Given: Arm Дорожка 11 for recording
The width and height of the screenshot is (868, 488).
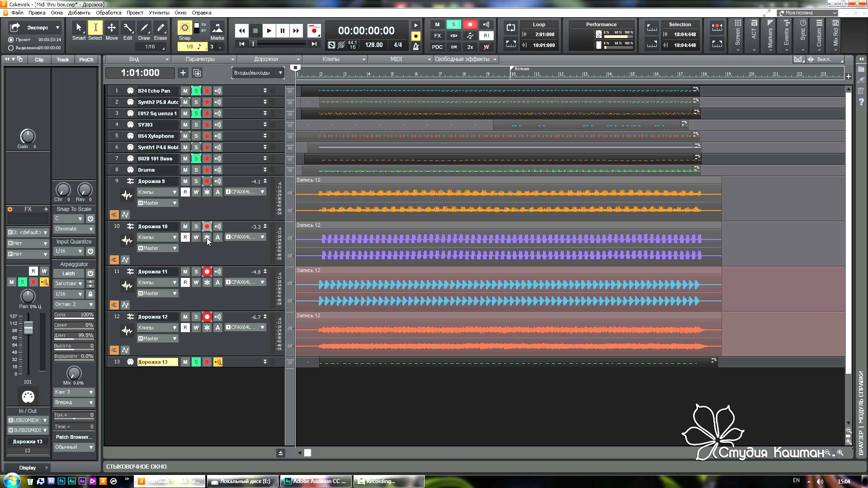Looking at the screenshot, I should click(x=207, y=271).
